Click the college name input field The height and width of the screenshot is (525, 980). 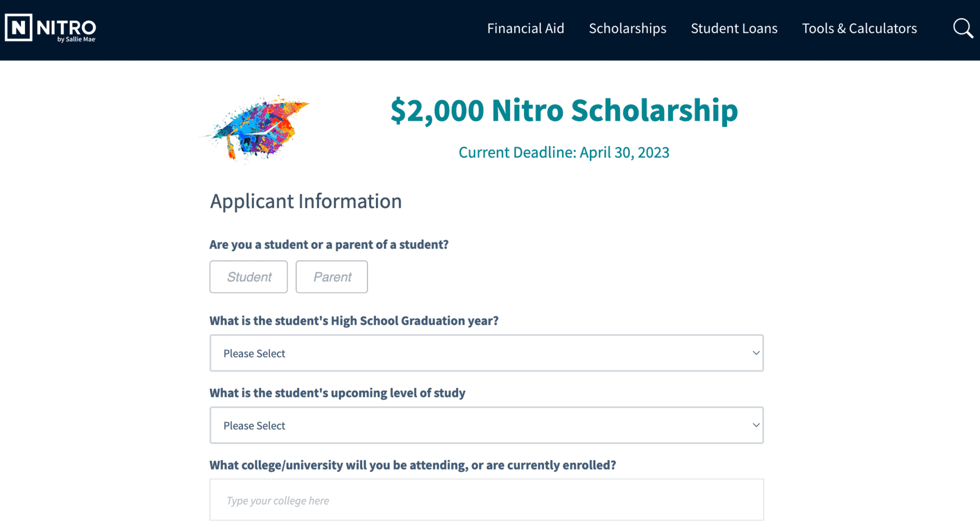tap(486, 499)
